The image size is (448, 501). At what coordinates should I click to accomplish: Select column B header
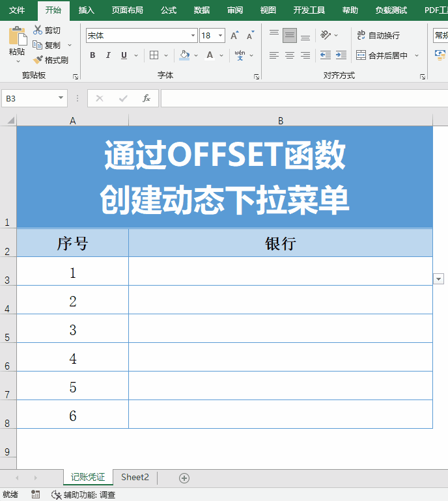(281, 120)
